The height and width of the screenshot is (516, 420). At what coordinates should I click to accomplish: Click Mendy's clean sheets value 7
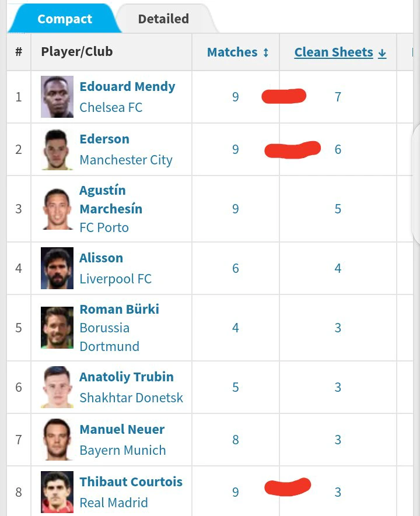tap(338, 97)
